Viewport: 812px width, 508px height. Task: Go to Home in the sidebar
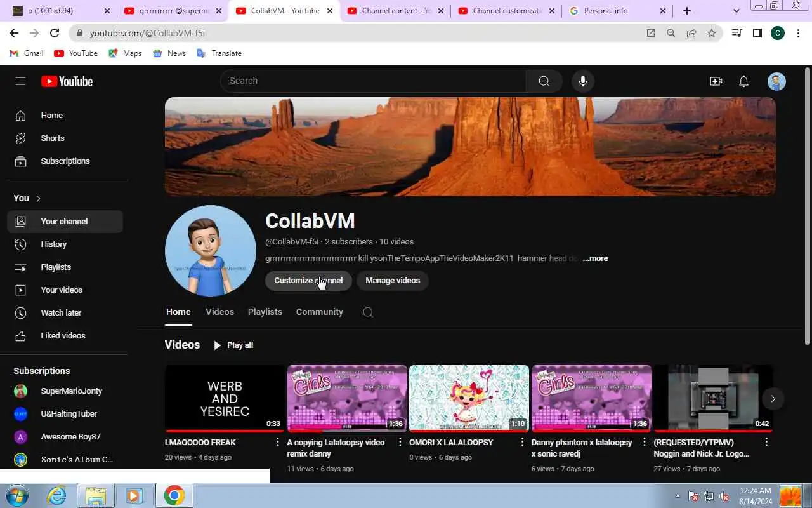(x=65, y=116)
